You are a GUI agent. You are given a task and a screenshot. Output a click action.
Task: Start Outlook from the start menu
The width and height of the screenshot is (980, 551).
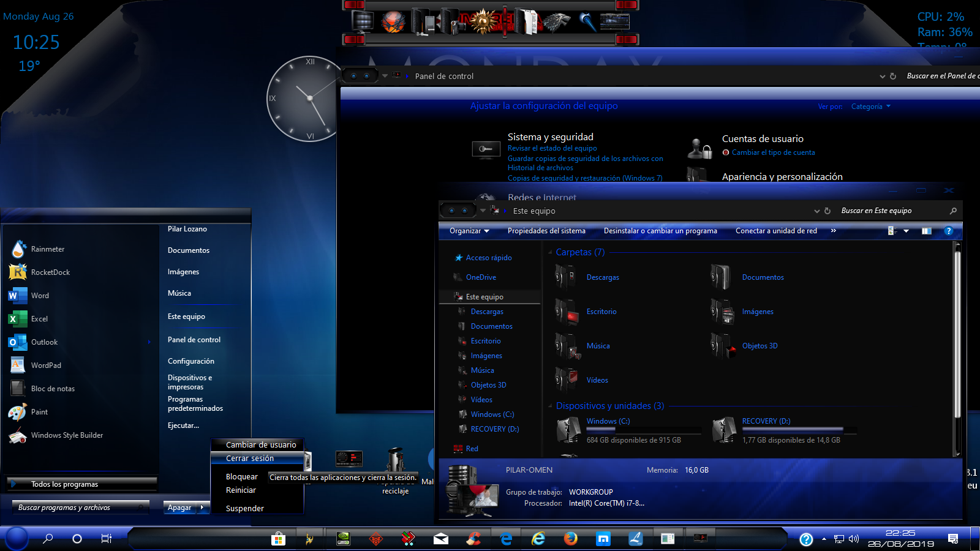tap(43, 342)
